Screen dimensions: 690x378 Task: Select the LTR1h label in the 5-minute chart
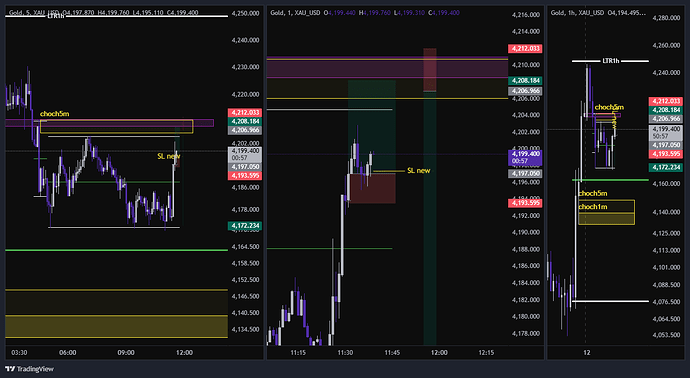pos(55,16)
